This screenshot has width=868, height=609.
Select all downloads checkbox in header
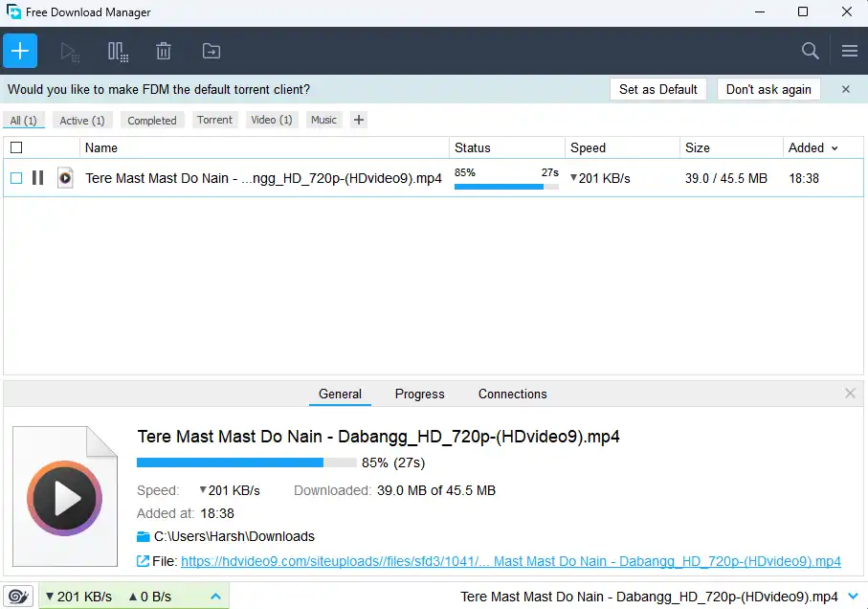tap(14, 147)
